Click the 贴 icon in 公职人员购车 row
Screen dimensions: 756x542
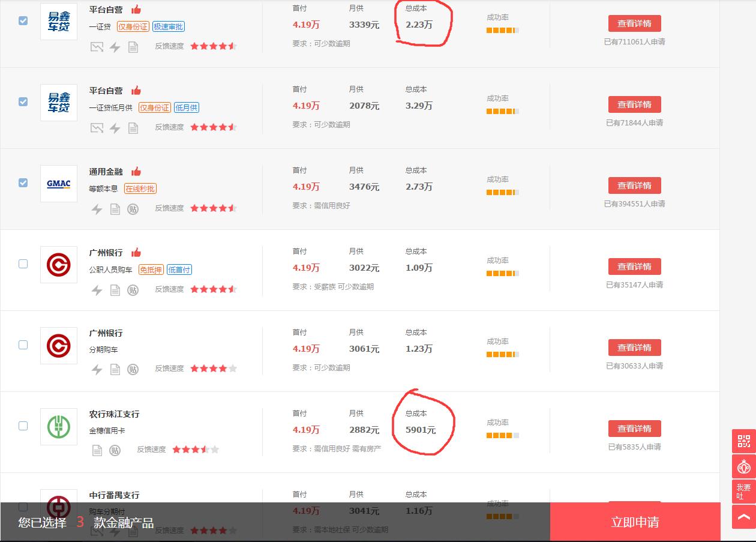tap(133, 290)
